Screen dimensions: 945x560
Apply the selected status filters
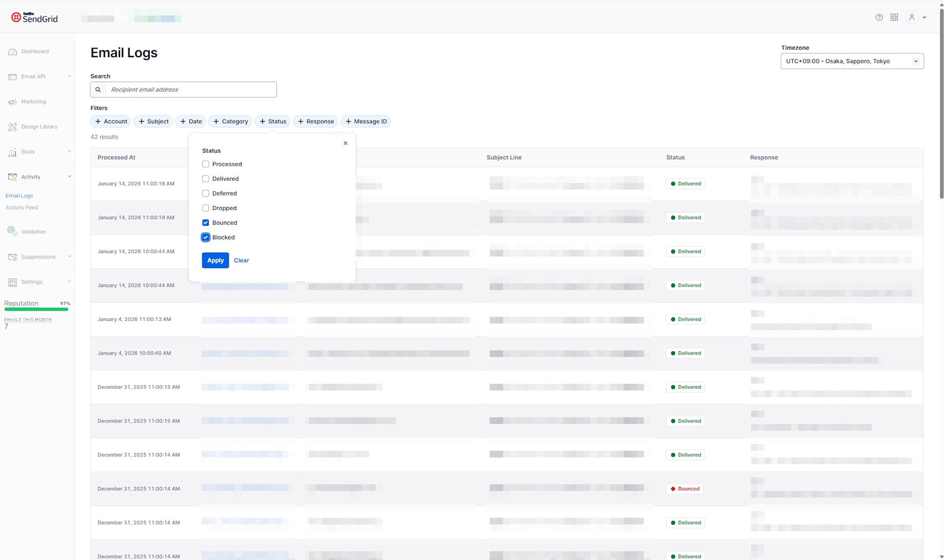click(x=215, y=260)
